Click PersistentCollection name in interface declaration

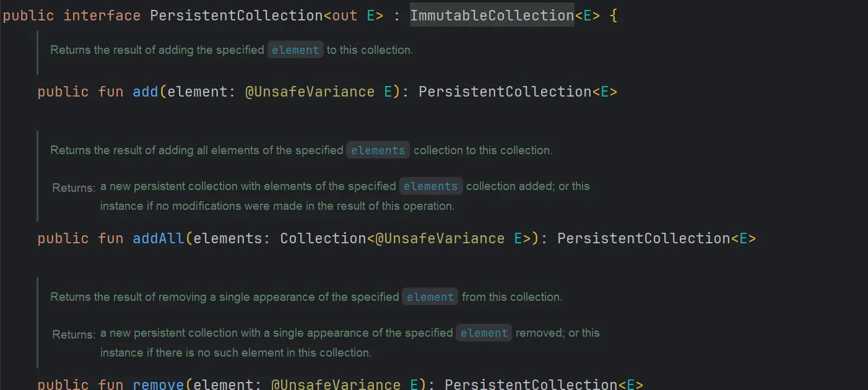[x=236, y=15]
